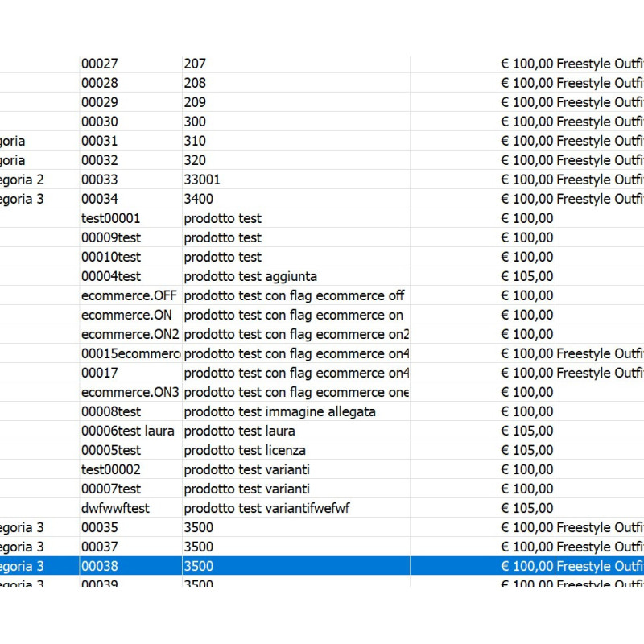Click Freestyle Outfit cell in row 00030
This screenshot has width=644, height=644.
click(x=600, y=122)
